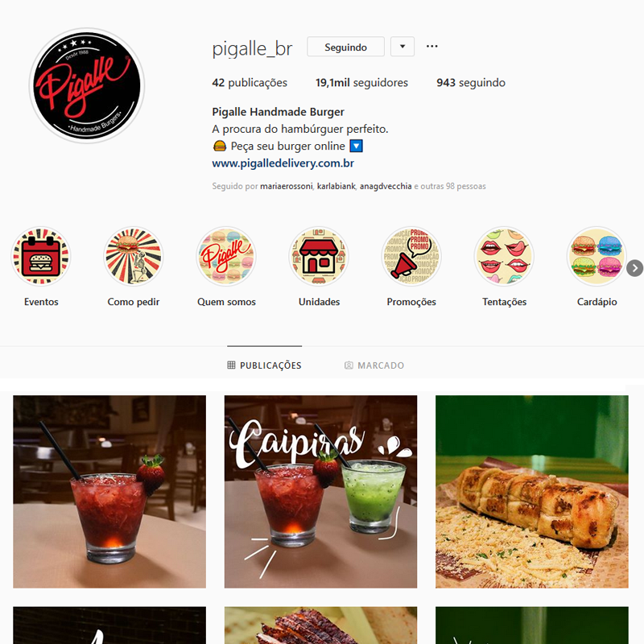644x644 pixels.
Task: Open the Como pedir highlight icon
Action: tap(134, 256)
